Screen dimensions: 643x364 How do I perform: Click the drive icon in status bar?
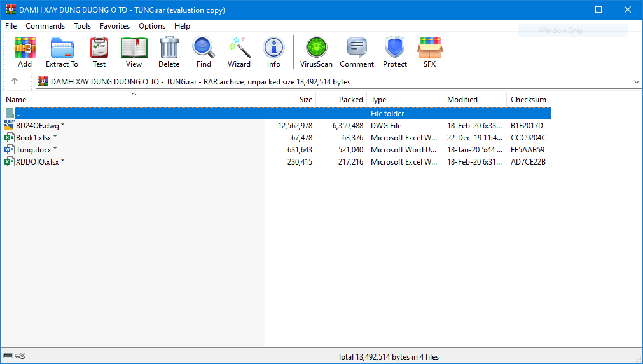[8, 356]
